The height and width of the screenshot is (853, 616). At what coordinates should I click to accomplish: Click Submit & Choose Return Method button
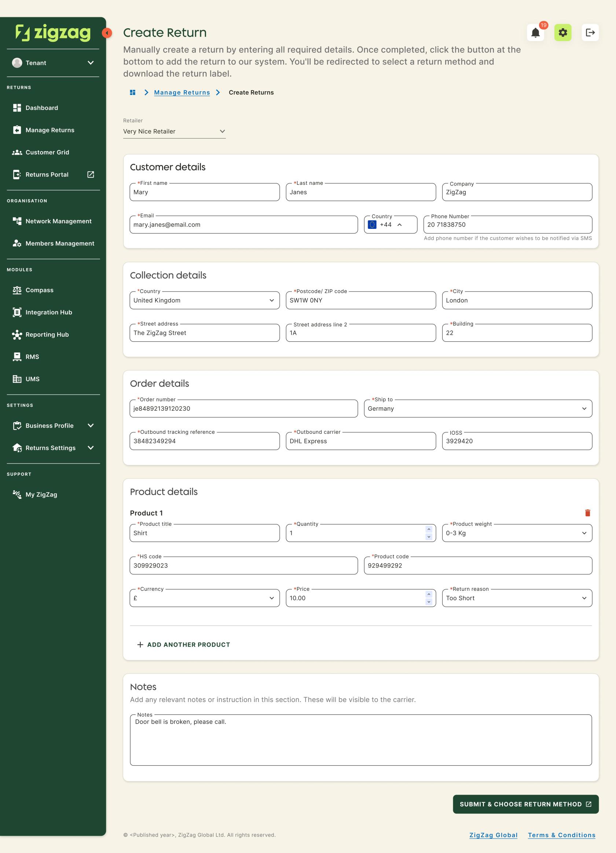pyautogui.click(x=525, y=804)
